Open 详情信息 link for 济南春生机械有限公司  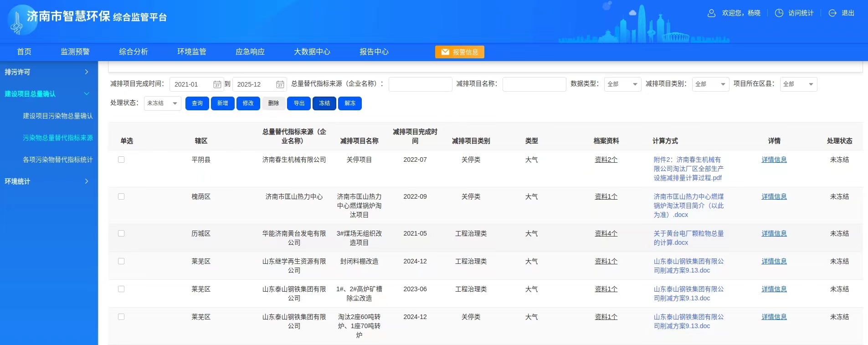pos(774,160)
